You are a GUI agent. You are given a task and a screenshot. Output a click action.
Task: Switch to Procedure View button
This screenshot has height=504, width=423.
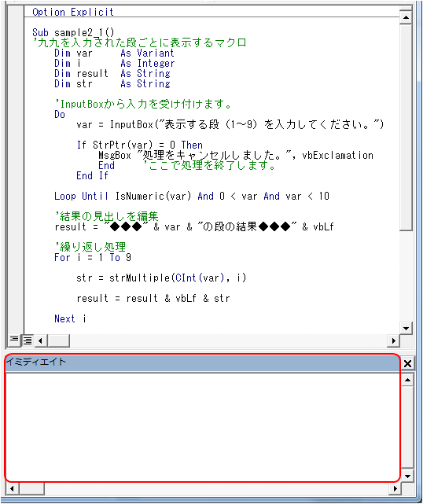point(14,340)
